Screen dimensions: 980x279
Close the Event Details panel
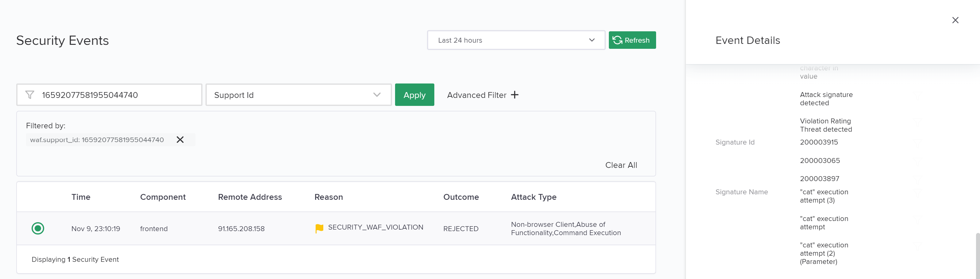[955, 20]
